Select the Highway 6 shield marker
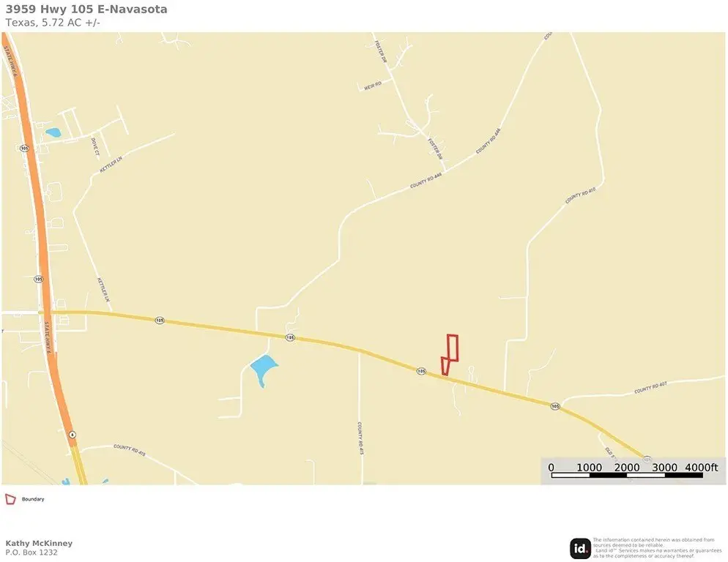 [x=72, y=435]
